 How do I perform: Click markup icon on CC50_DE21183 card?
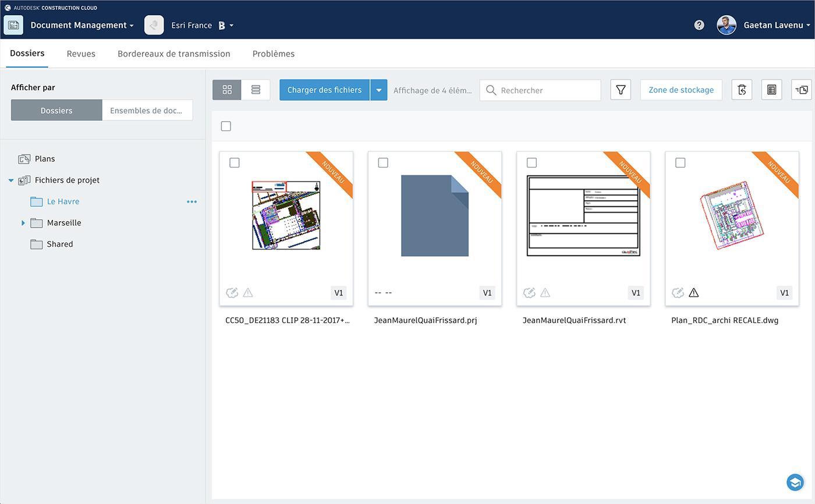232,293
